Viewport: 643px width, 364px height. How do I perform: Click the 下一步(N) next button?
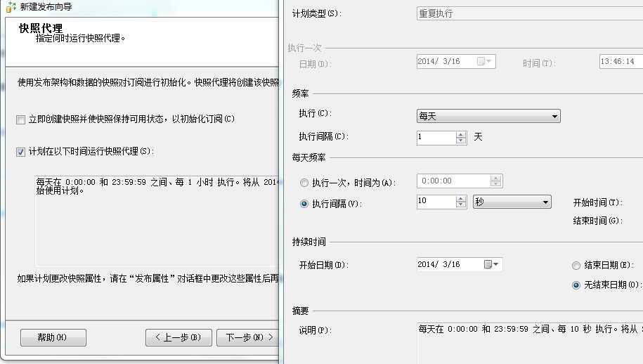[249, 338]
